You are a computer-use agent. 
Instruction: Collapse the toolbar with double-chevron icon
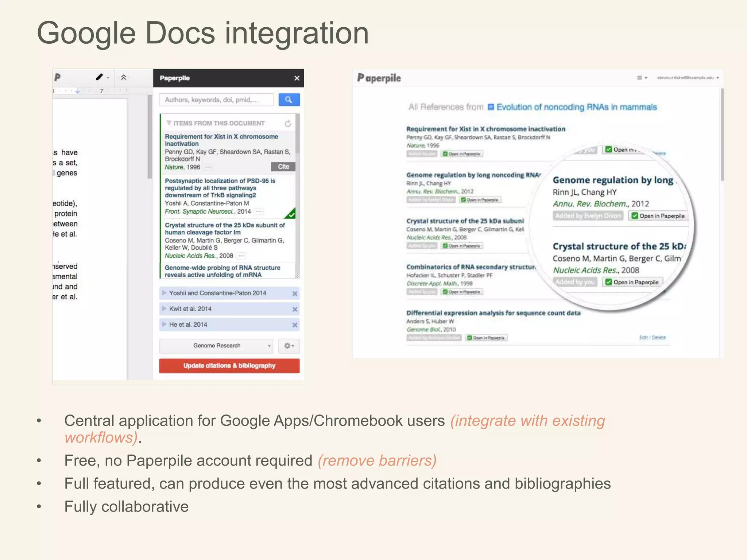click(124, 77)
